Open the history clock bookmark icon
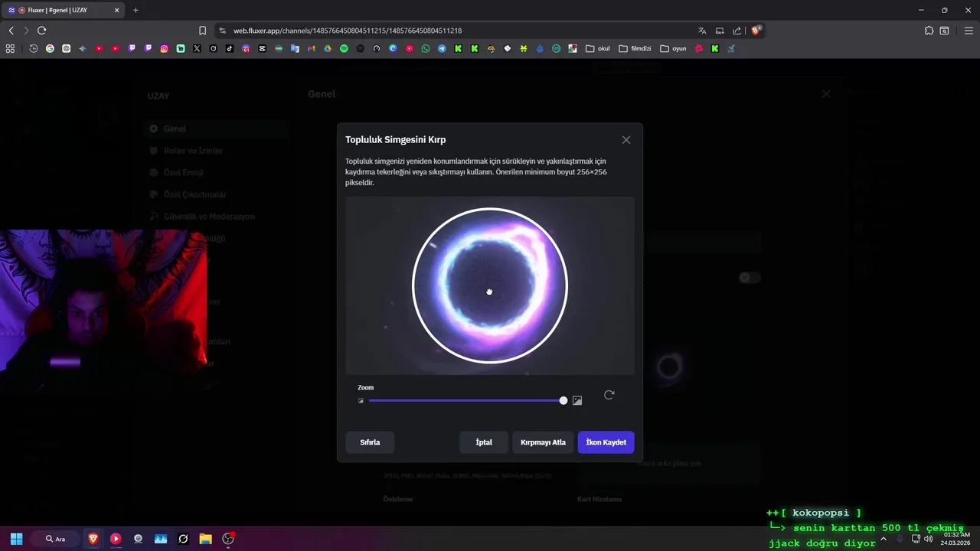Viewport: 980px width, 551px height. [x=34, y=48]
